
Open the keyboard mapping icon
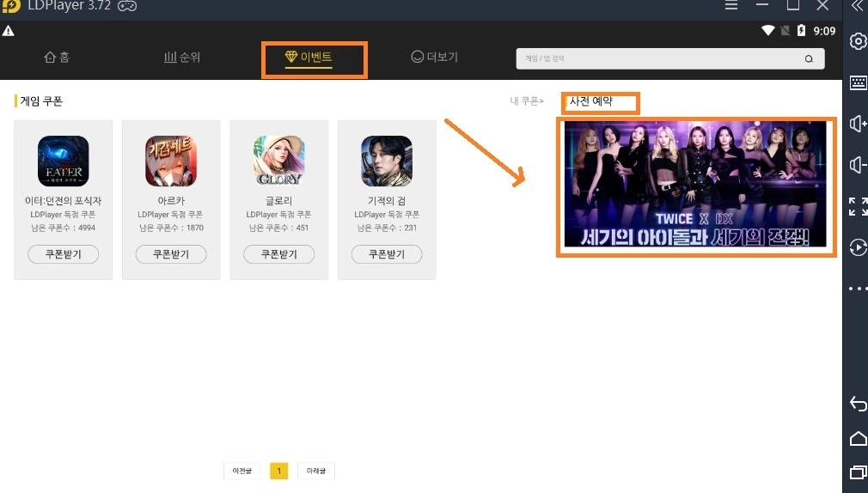[x=858, y=83]
